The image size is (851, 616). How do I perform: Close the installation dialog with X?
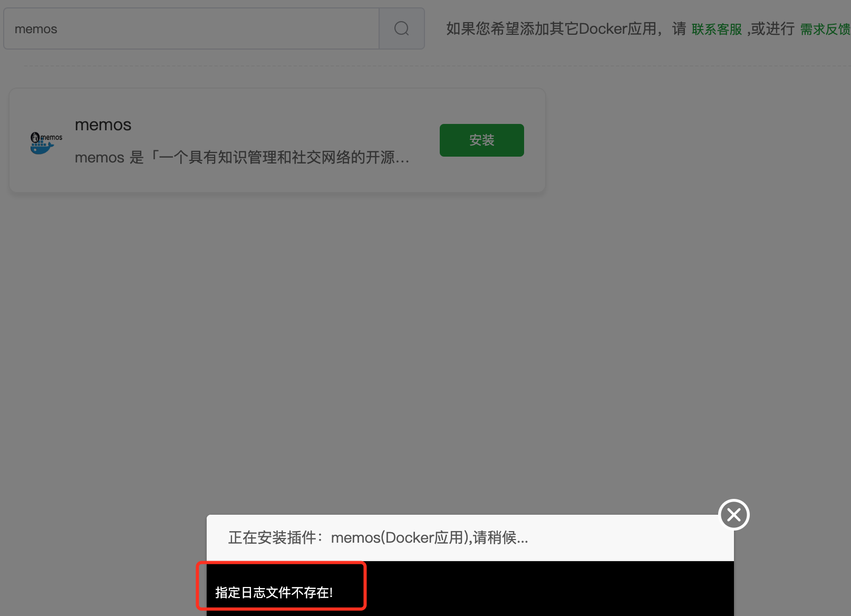point(734,515)
